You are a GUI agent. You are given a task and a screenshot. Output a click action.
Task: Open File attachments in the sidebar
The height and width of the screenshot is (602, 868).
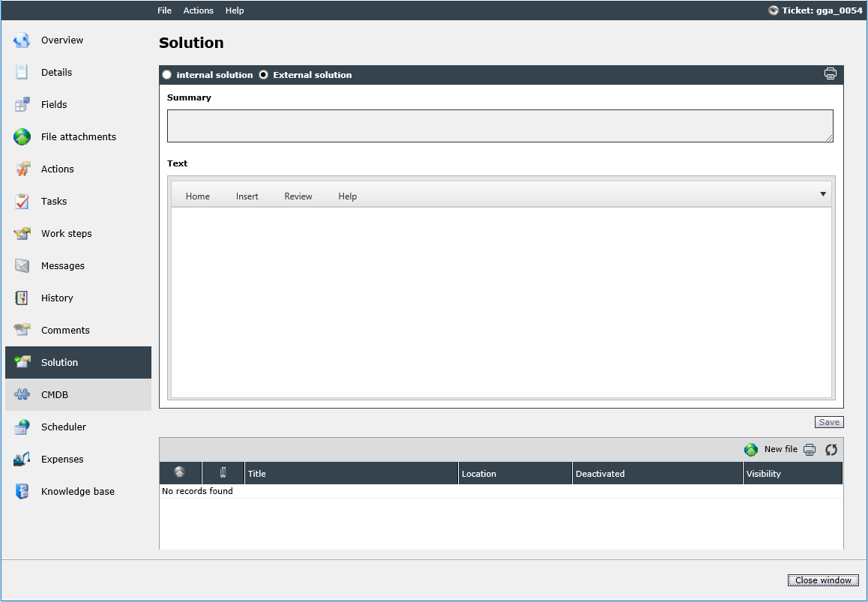pos(78,136)
